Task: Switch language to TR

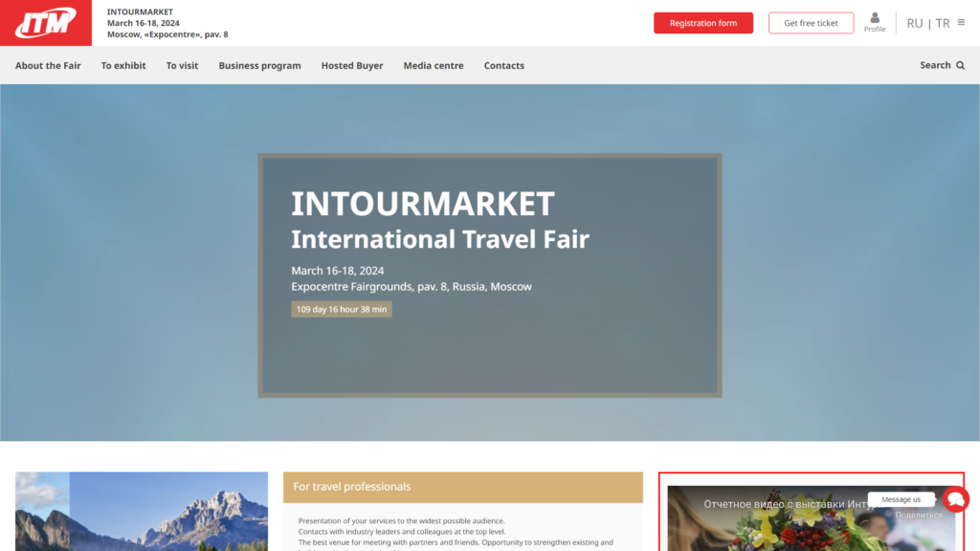Action: tap(943, 23)
